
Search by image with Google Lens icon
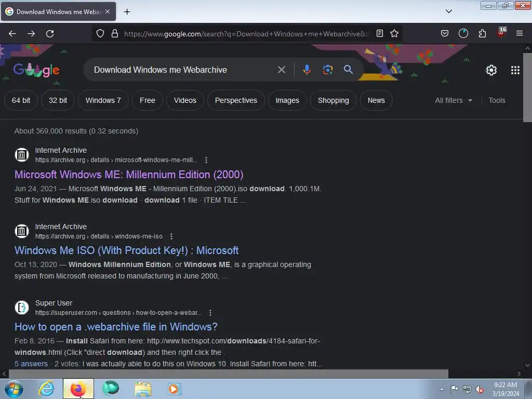click(x=327, y=70)
